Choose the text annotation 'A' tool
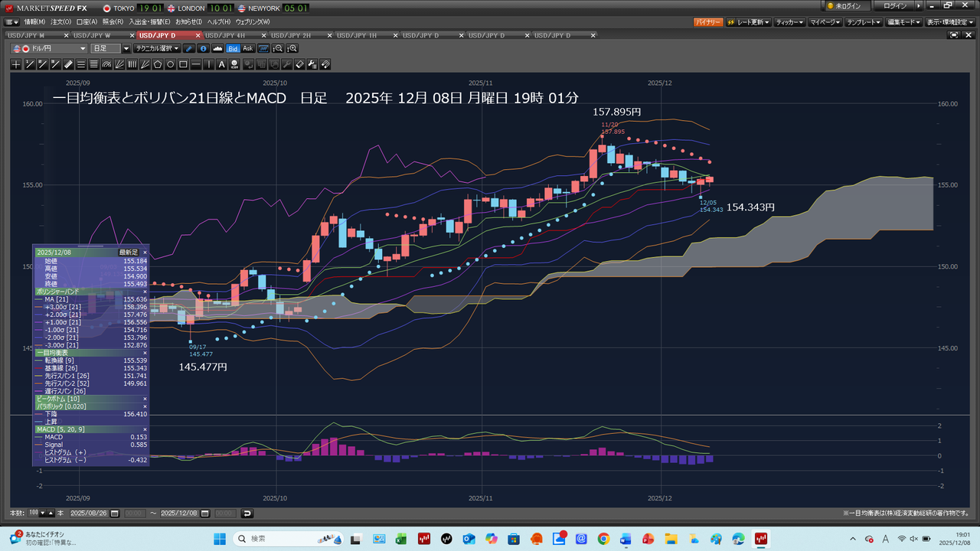The width and height of the screenshot is (980, 551). click(x=222, y=65)
